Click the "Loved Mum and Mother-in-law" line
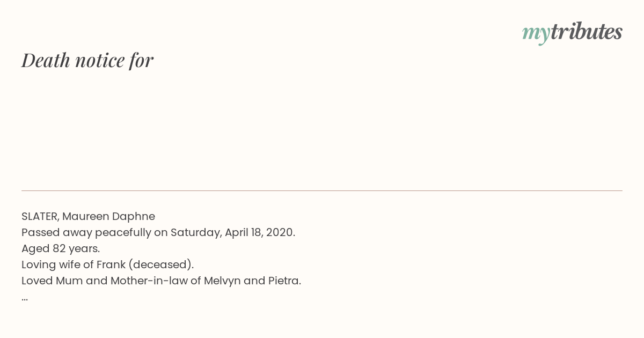This screenshot has width=644, height=338. tap(161, 281)
